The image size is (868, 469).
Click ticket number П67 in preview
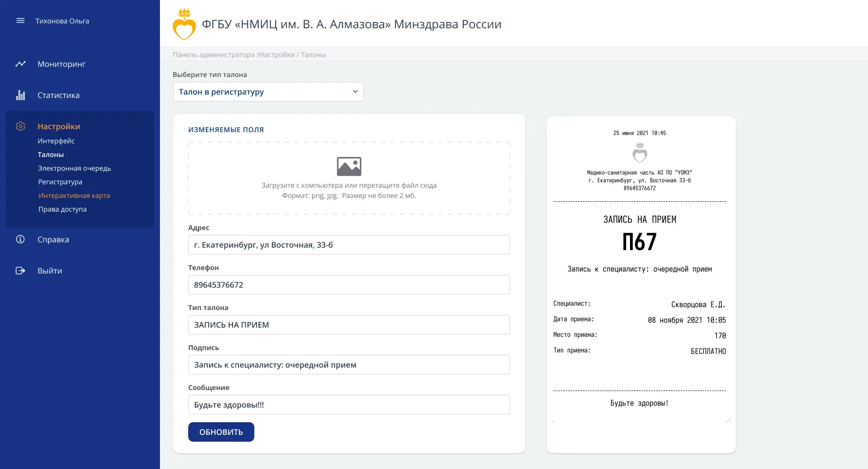pyautogui.click(x=640, y=242)
